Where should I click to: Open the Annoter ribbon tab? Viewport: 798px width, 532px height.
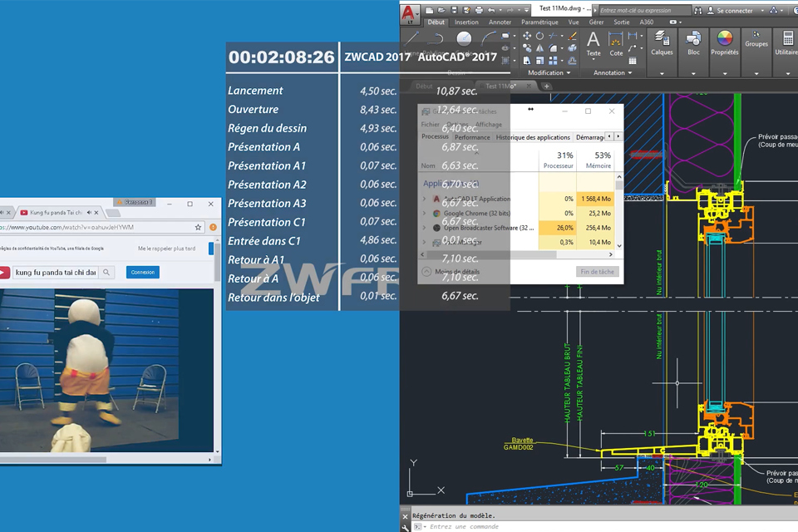pos(500,22)
